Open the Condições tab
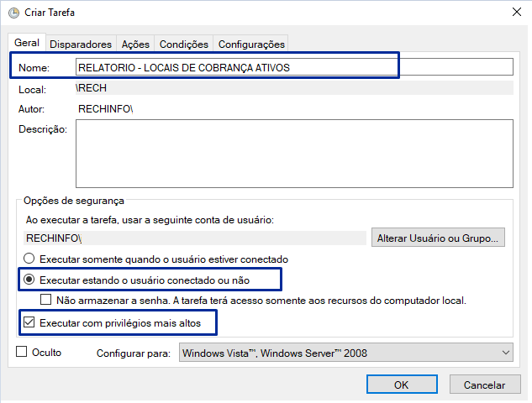This screenshot has height=403, width=532. click(x=183, y=44)
